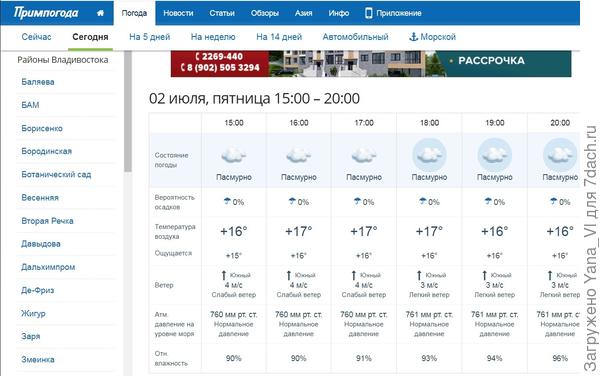Click the wind direction arrow at 17:00

[x=354, y=275]
